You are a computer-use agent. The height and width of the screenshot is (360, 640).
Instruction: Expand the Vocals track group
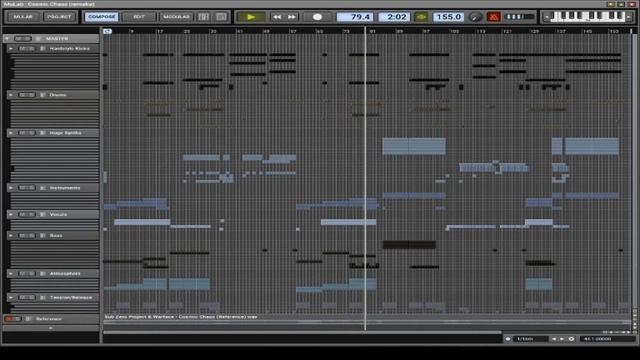(11, 214)
